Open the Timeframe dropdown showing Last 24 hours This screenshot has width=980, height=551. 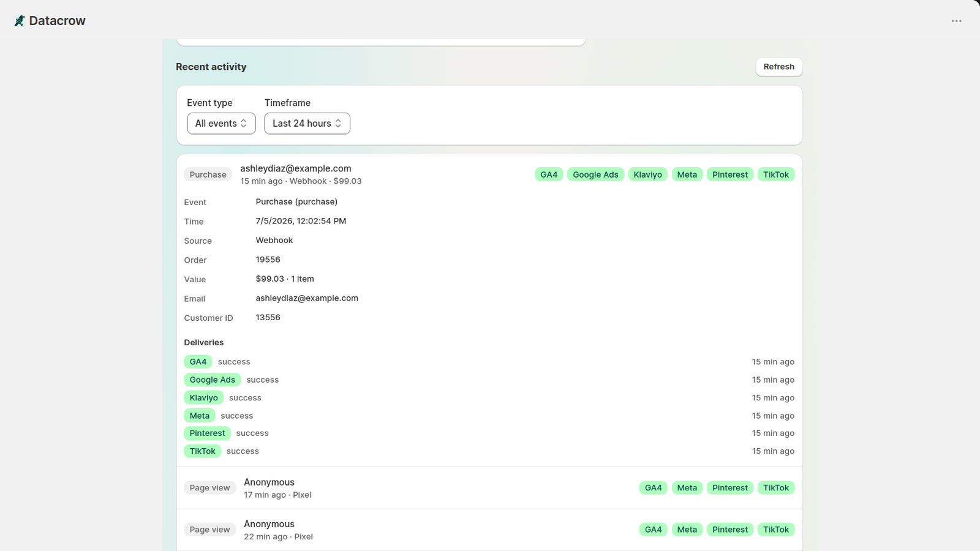(x=307, y=123)
